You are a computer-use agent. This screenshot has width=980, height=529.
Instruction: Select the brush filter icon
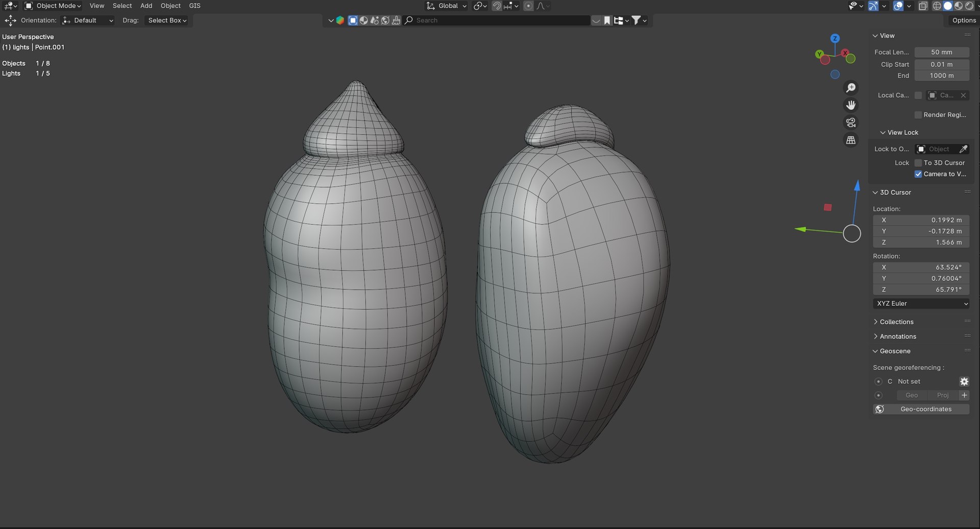(396, 20)
